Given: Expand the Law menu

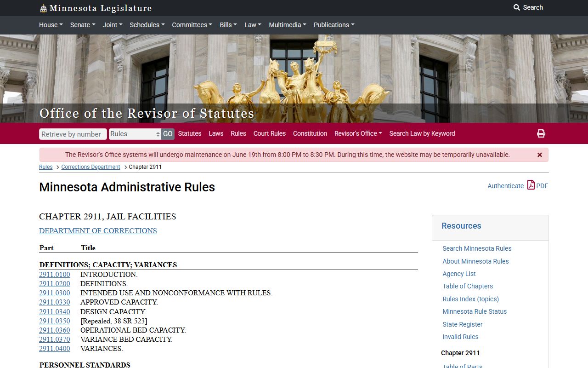Looking at the screenshot, I should click(253, 25).
